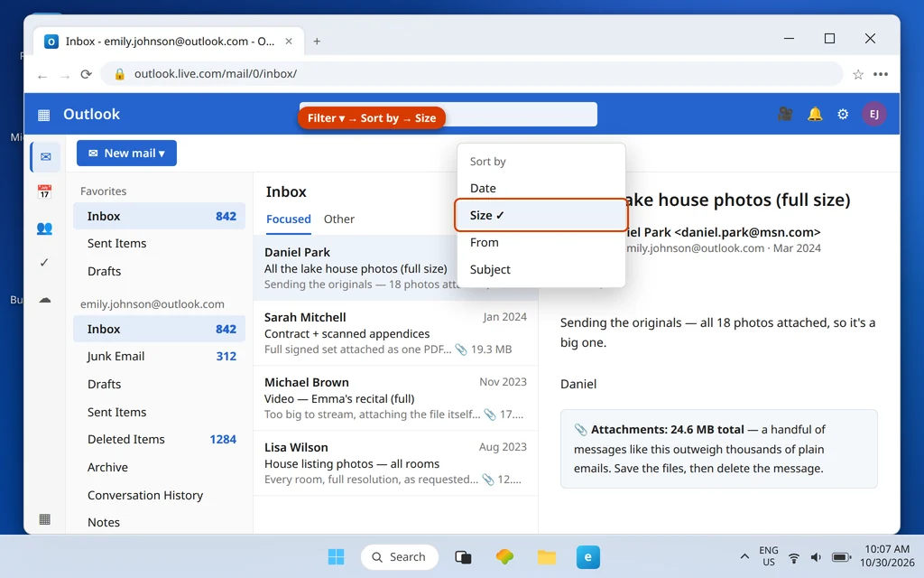Viewport: 924px width, 578px height.
Task: Open Sent Items under Favorites
Action: [159, 244]
